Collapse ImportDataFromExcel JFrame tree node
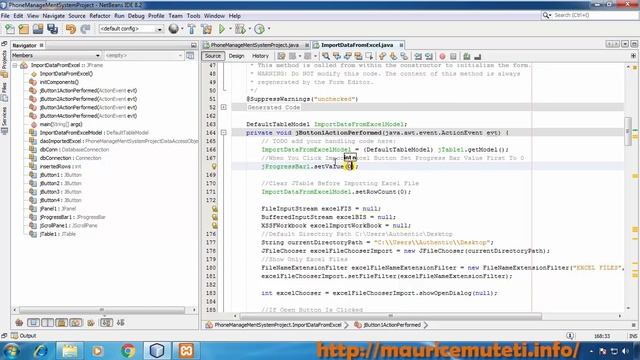The height and width of the screenshot is (360, 640). tap(15, 65)
